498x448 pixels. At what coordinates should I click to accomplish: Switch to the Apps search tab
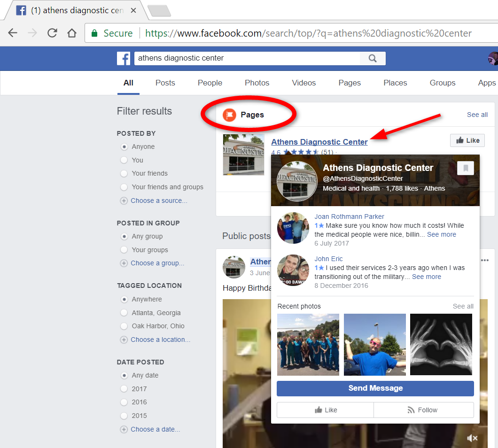click(x=487, y=83)
